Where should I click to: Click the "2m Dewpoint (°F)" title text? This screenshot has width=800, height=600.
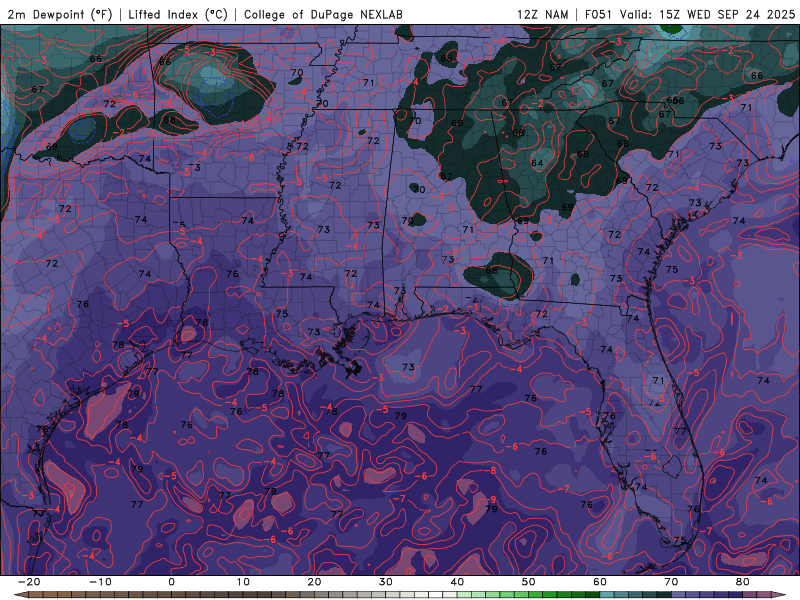(x=59, y=14)
